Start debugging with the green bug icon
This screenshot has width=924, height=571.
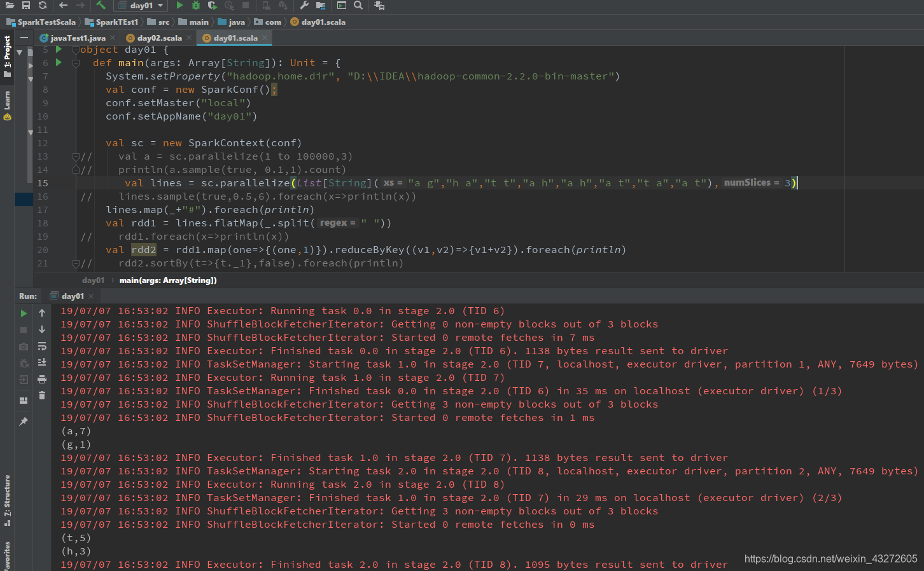coord(196,5)
